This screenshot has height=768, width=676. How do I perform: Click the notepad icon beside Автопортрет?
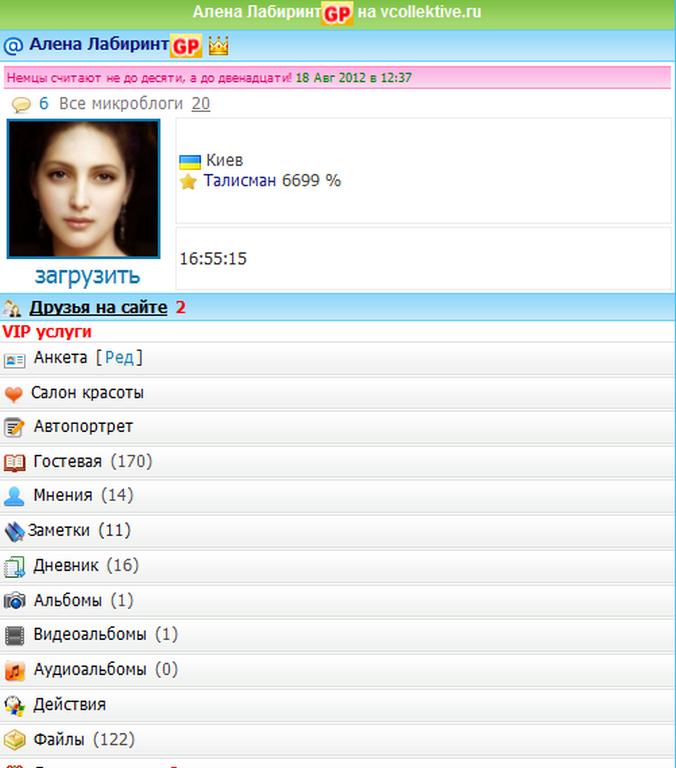14,428
